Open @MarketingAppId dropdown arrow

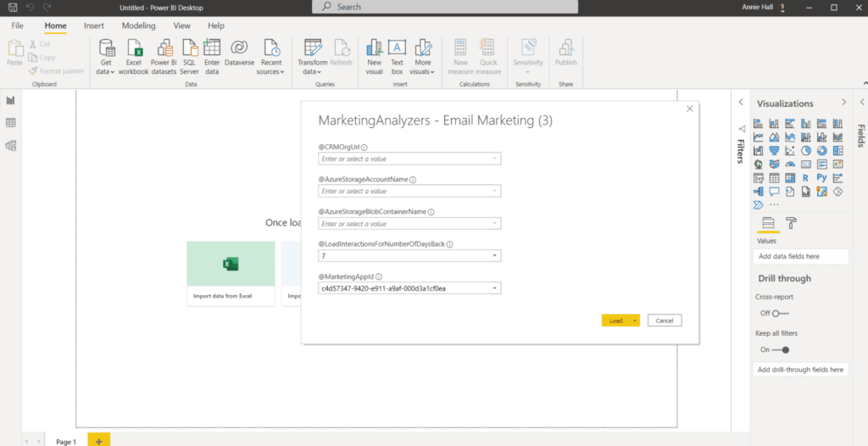[494, 288]
